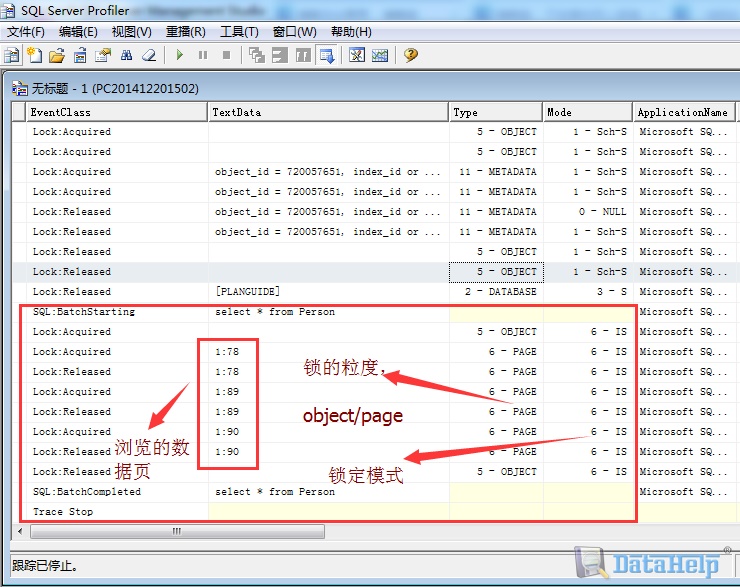Open the 窗口(W) menu

(294, 32)
